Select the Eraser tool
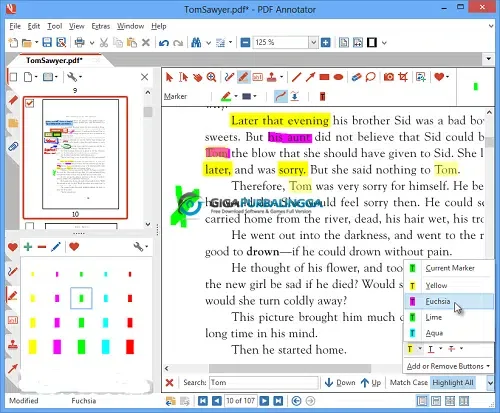This screenshot has height=413, width=500. [x=356, y=77]
